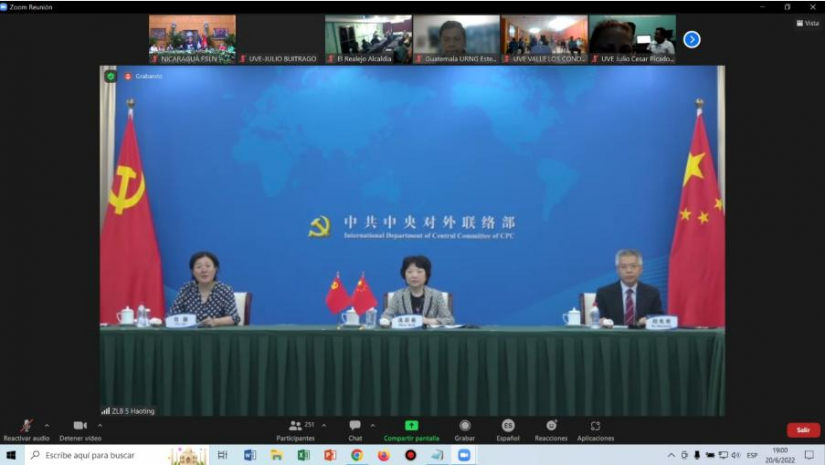Open File Explorer from the taskbar
825x465 pixels.
pyautogui.click(x=277, y=455)
